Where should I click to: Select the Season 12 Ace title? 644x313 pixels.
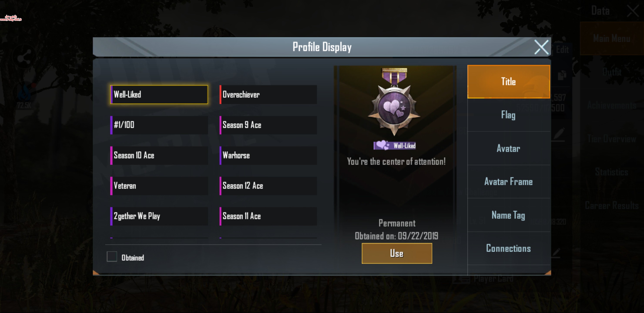click(268, 186)
